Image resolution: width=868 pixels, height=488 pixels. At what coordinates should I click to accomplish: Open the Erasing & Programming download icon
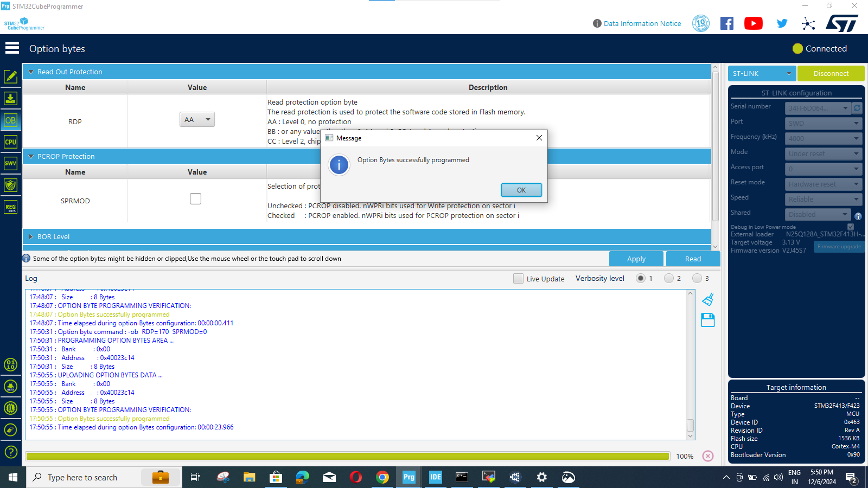[x=11, y=98]
